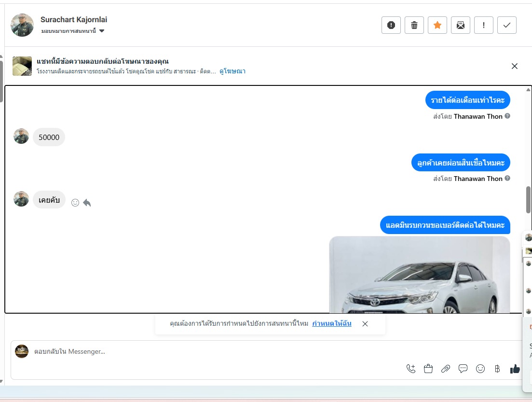Viewport: 532px width, 402px height.
Task: Click the page avatar in the composer
Action: [x=22, y=351]
